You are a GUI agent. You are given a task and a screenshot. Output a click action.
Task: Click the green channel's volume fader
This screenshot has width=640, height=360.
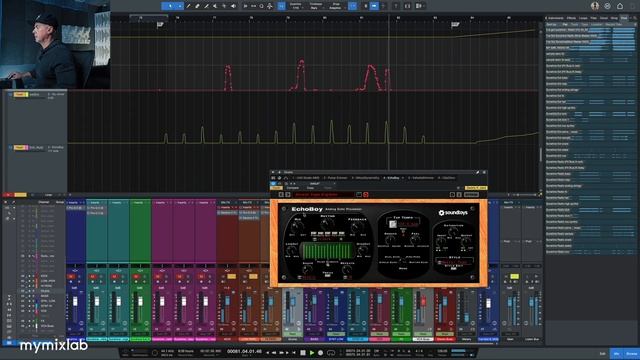pos(140,302)
